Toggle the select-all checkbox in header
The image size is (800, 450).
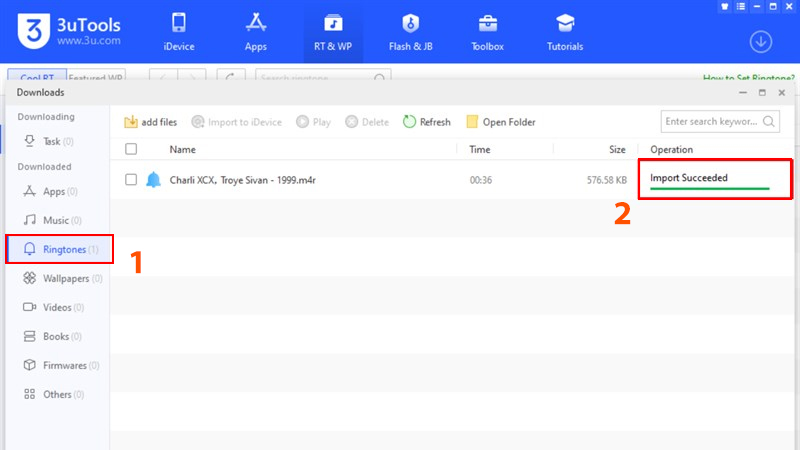(x=131, y=149)
